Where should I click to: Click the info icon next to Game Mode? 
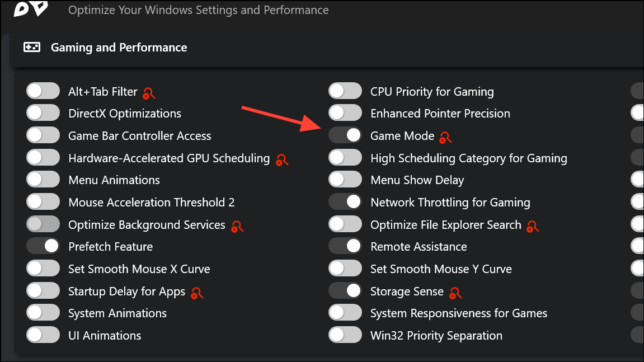click(x=445, y=138)
